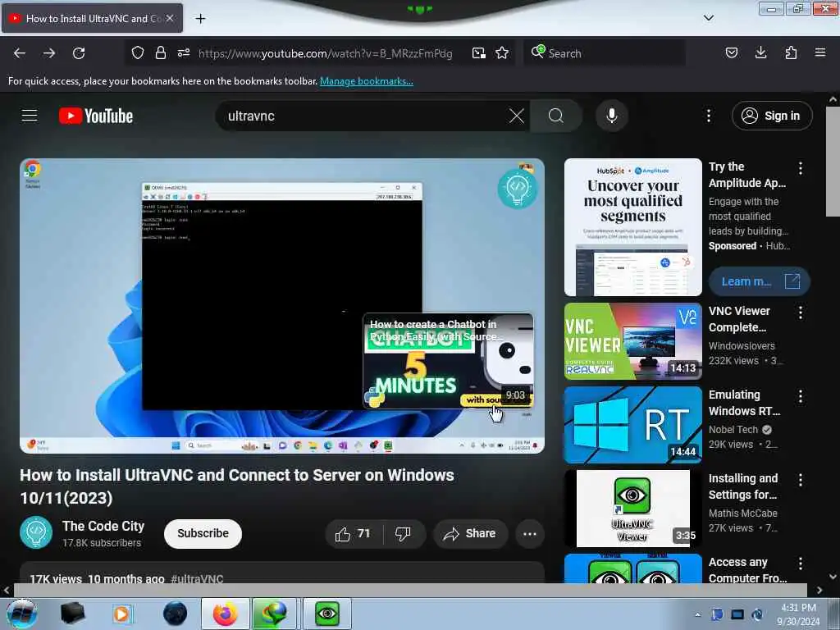Open the YouTube guide hamburger menu

[30, 116]
